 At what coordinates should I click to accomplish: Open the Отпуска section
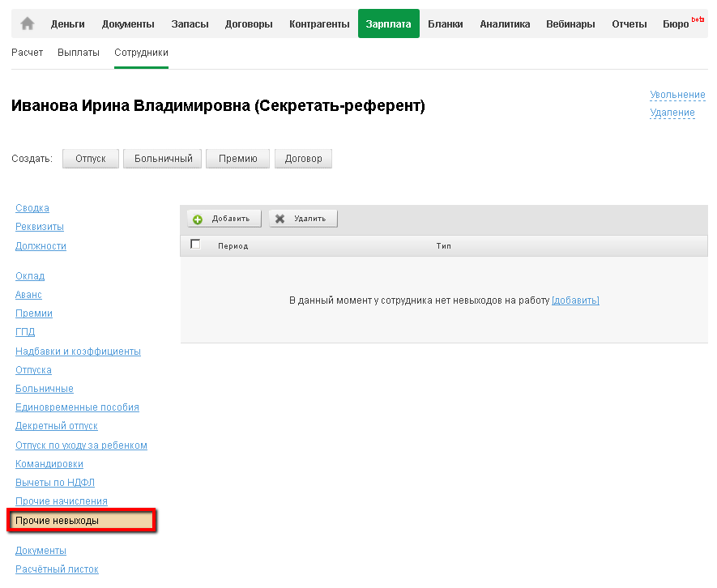pos(33,370)
